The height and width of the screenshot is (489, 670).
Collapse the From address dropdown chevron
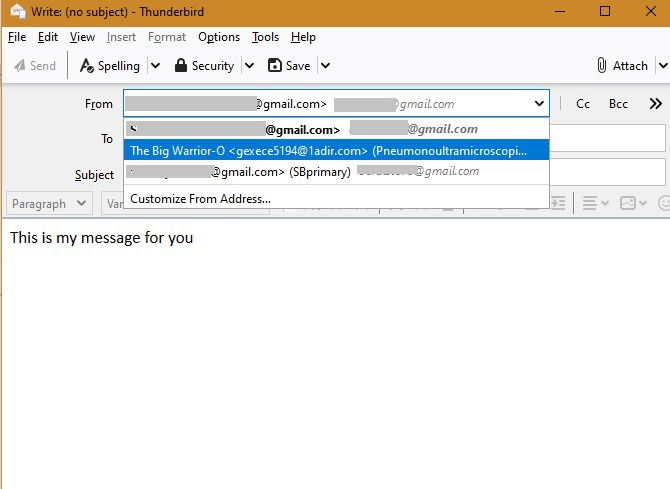(539, 103)
